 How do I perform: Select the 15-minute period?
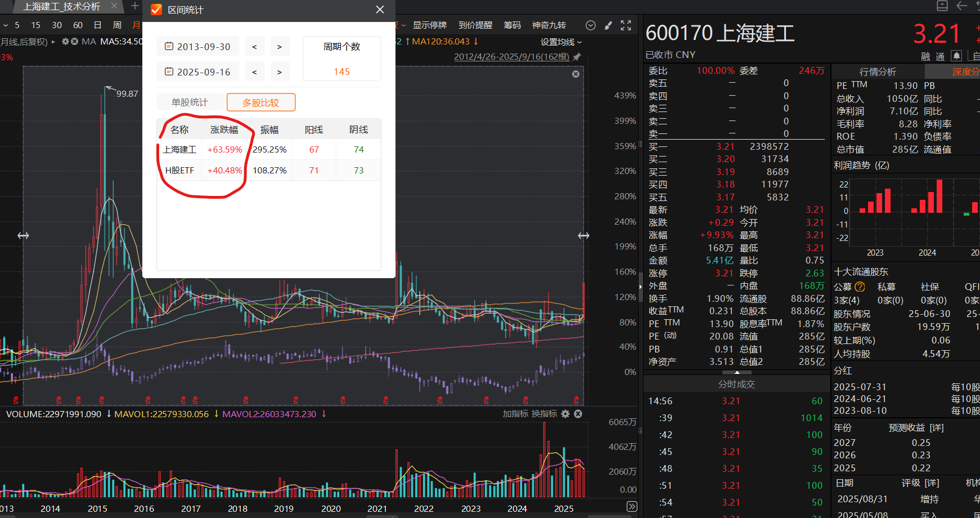pyautogui.click(x=36, y=25)
